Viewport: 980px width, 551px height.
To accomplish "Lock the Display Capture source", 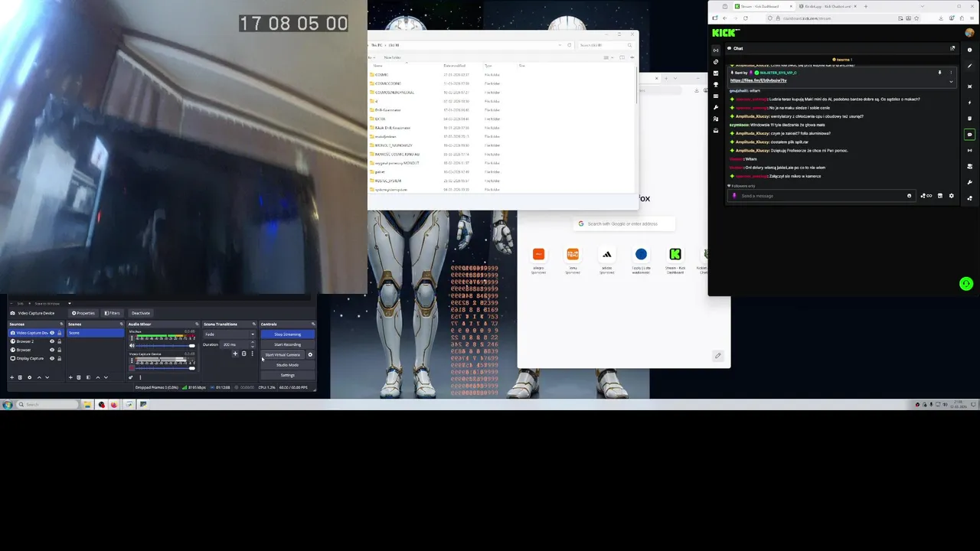I will [59, 358].
